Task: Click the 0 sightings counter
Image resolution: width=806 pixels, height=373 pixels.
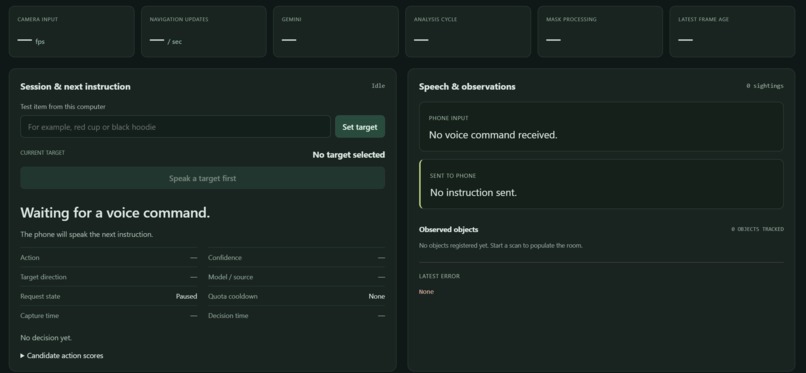Action: (x=765, y=86)
